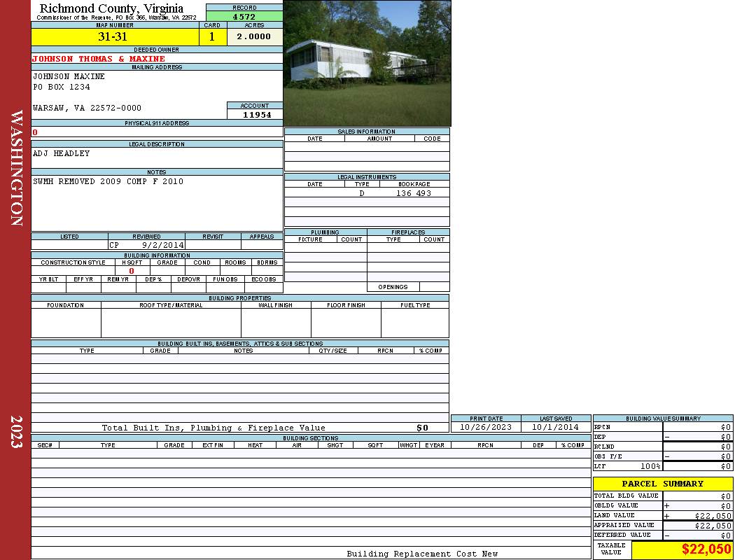Click the CONSTRUCTION STYLE label

pyautogui.click(x=73, y=262)
